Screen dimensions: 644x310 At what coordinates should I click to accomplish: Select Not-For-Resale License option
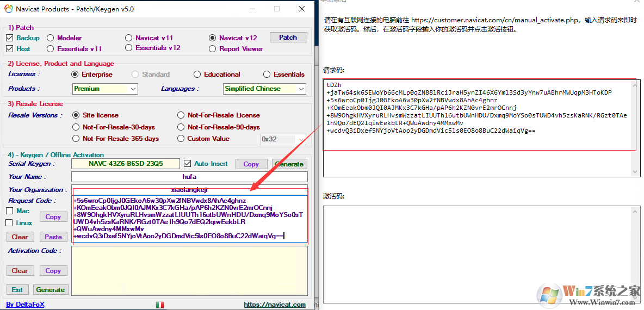(x=181, y=115)
